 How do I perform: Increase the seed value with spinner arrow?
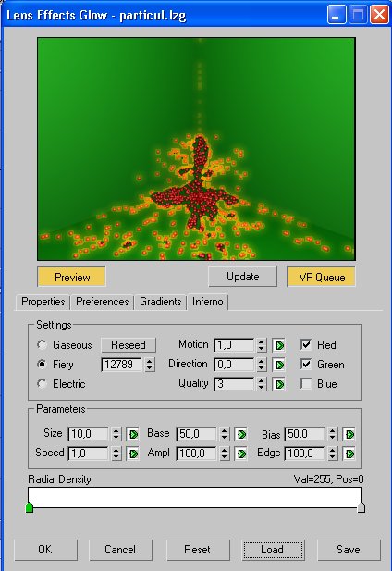click(150, 361)
